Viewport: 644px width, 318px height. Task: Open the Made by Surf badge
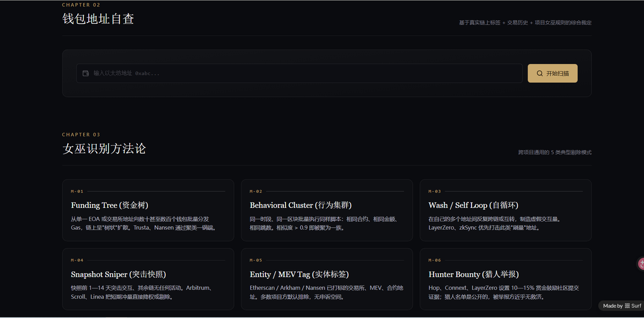click(620, 306)
